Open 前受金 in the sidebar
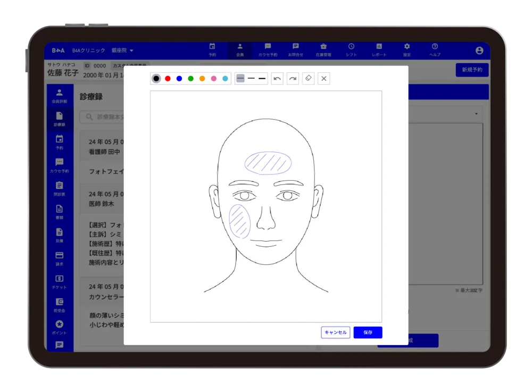 coord(60,305)
